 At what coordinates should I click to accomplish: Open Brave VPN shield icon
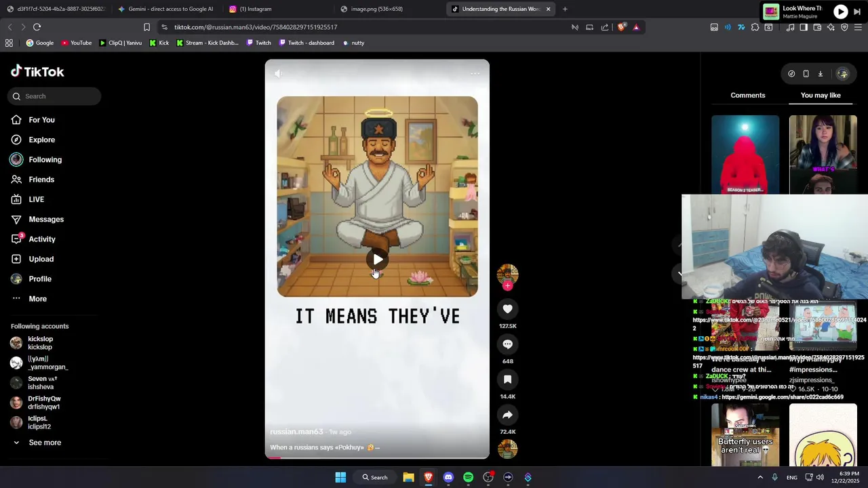pos(844,27)
